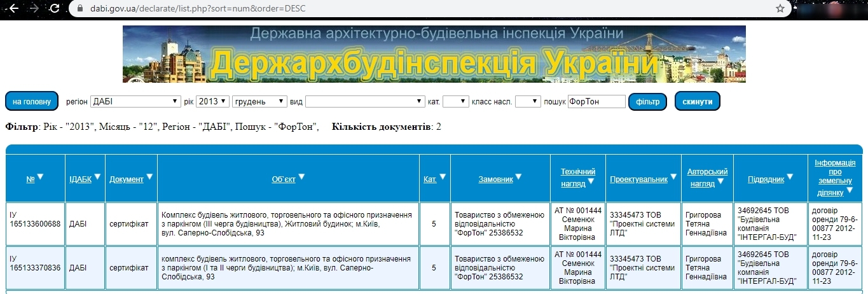Click sort arrow next to ІДАБК column

click(97, 177)
